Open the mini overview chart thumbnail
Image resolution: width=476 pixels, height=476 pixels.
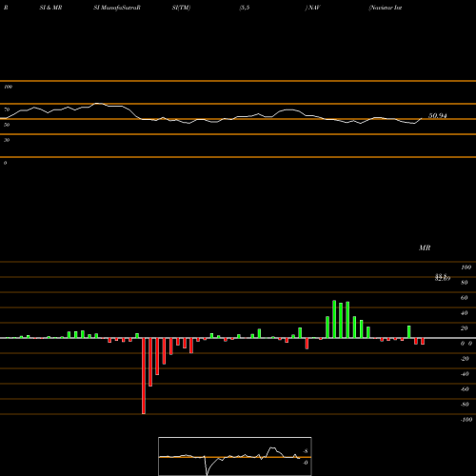point(235,456)
